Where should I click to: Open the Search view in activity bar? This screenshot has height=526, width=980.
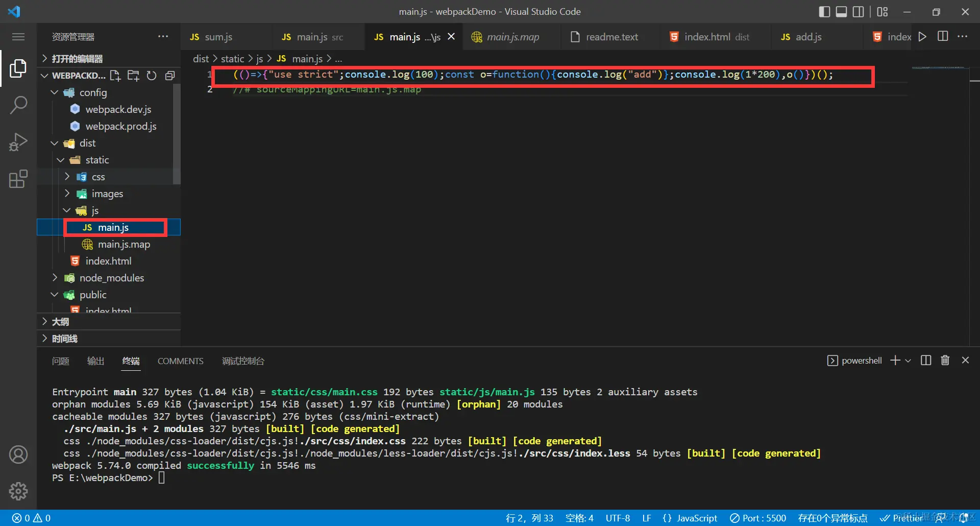click(18, 105)
